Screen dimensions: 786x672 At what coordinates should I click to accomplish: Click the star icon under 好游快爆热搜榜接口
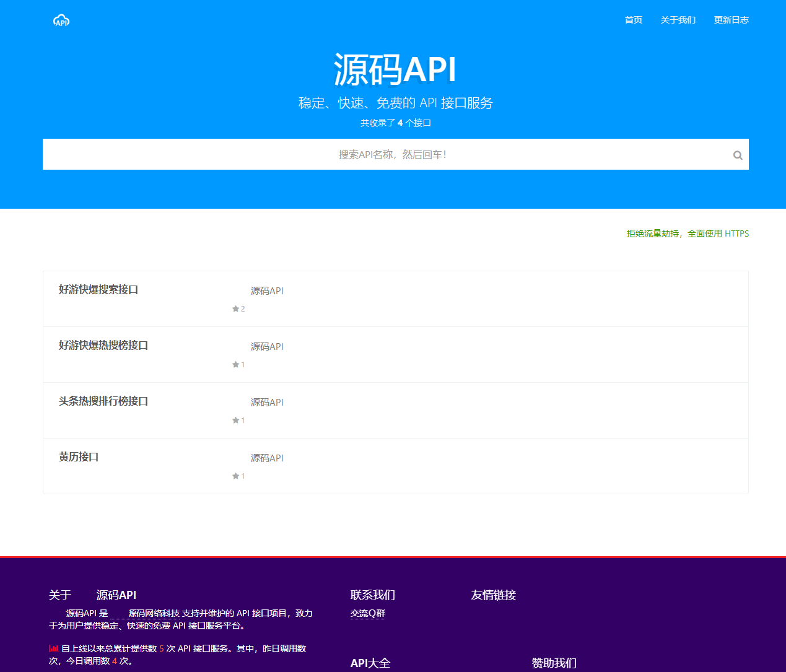(x=236, y=364)
